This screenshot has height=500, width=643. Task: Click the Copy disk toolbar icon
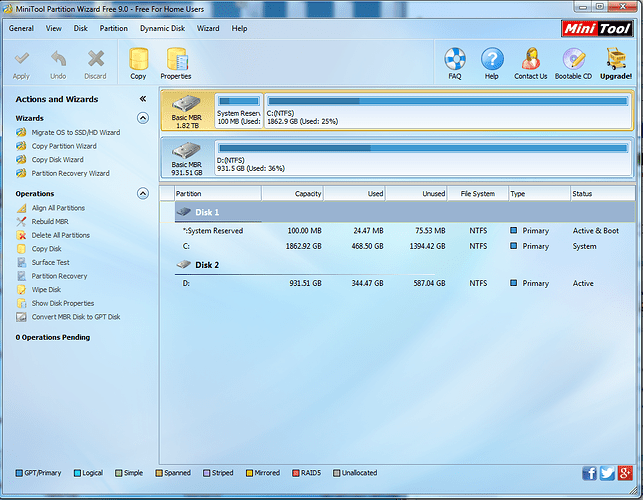click(139, 59)
